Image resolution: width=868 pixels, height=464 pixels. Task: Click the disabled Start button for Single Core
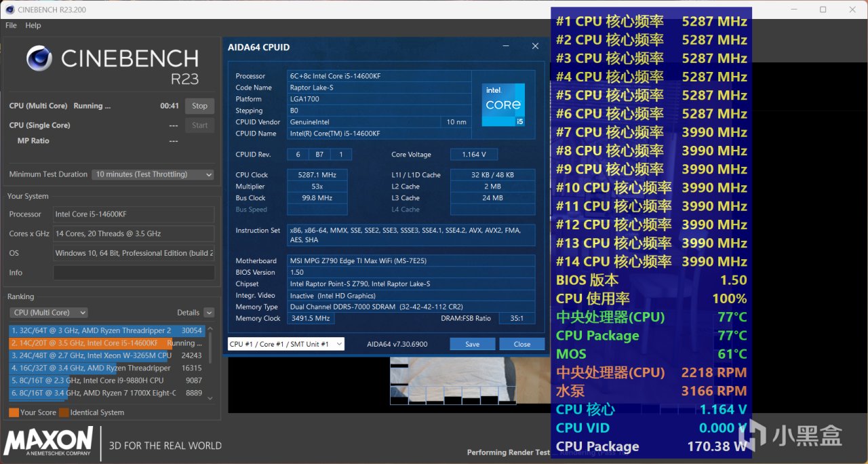(199, 125)
